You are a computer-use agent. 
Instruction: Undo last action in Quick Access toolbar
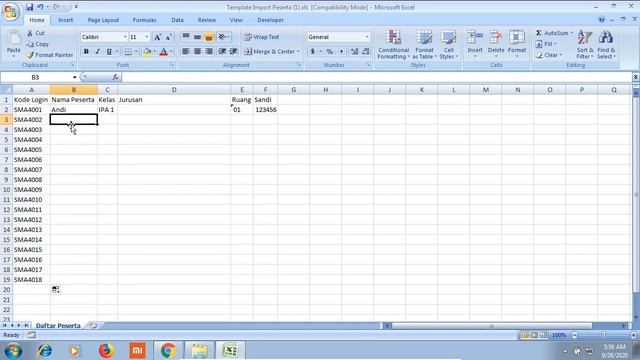40,7
